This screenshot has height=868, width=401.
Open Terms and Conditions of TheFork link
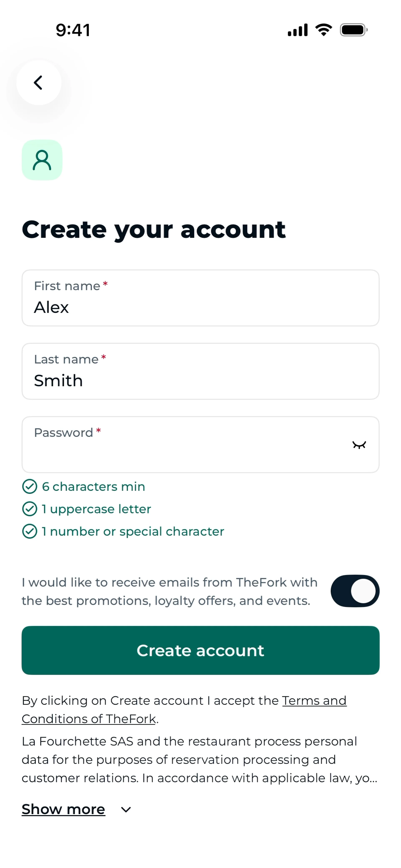point(314,701)
